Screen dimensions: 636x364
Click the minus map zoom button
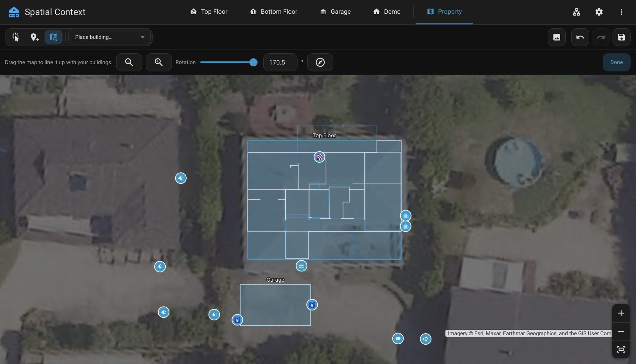pos(621,332)
